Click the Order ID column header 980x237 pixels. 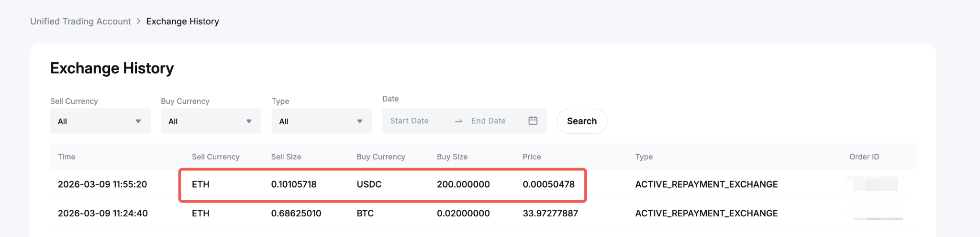point(864,157)
